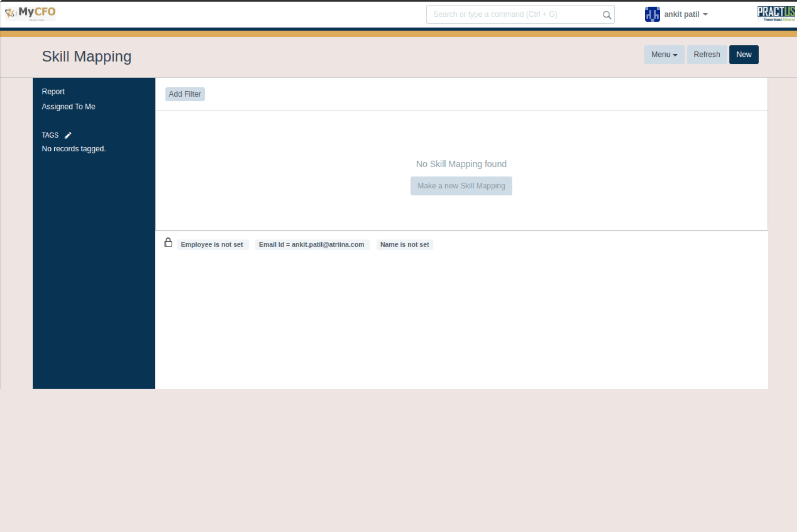
Task: Focus the search or command field
Action: [514, 15]
